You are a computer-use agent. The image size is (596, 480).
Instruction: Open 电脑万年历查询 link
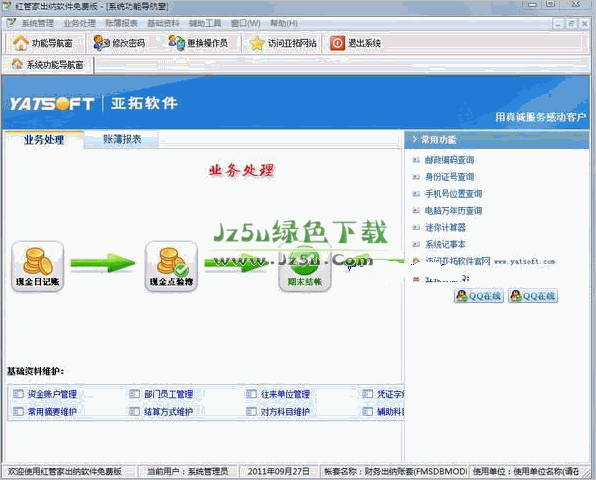coord(453,211)
